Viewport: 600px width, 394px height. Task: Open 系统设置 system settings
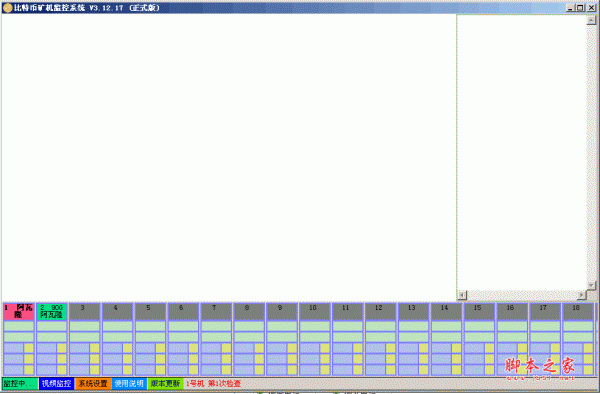coord(93,383)
